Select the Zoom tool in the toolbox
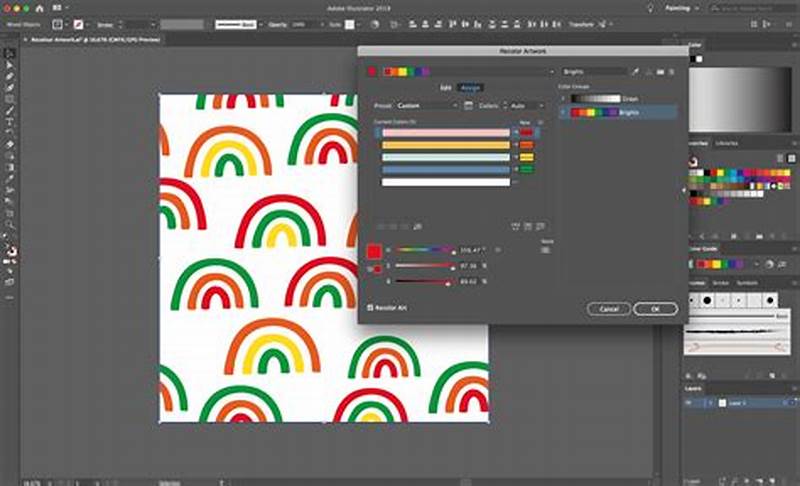 click(10, 224)
